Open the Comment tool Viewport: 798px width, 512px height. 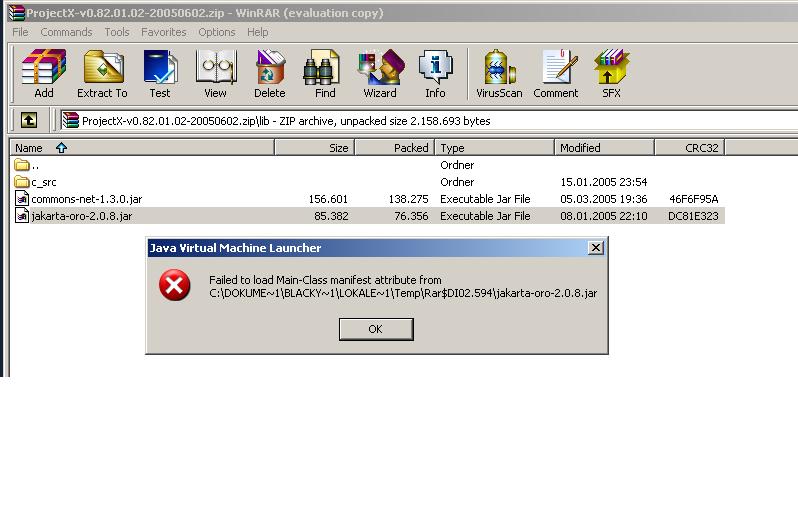556,74
